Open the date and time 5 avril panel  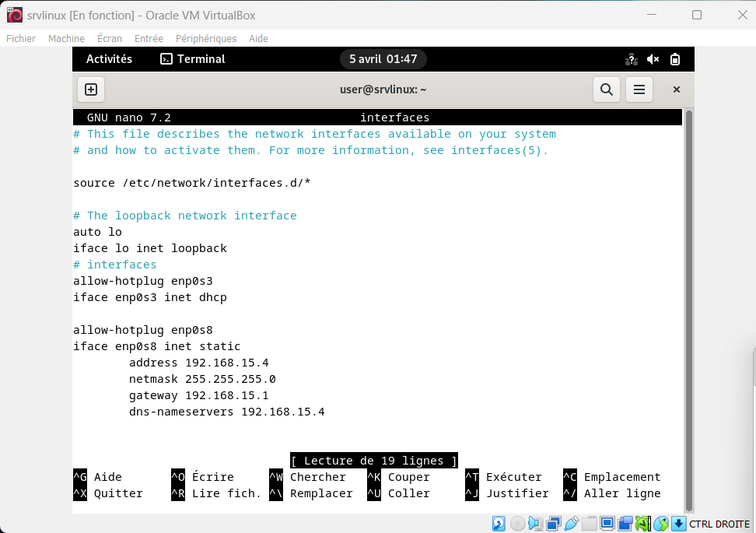click(383, 59)
